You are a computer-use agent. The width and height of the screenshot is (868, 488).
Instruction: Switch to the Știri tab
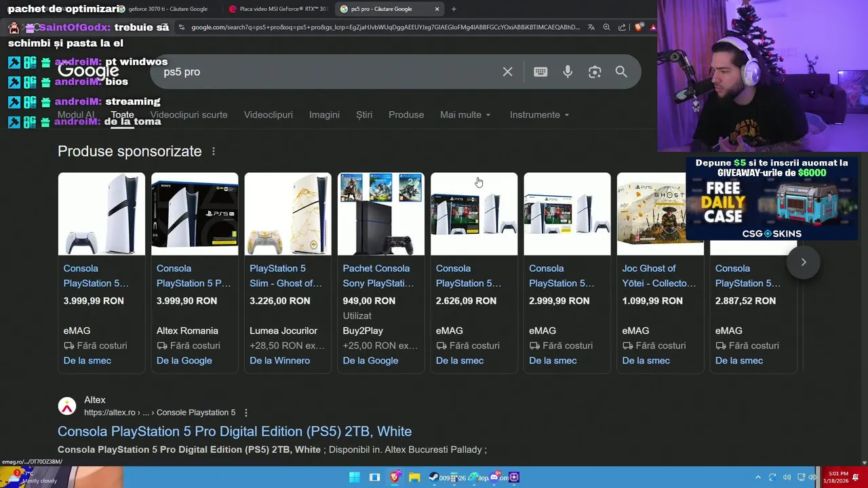[364, 115]
